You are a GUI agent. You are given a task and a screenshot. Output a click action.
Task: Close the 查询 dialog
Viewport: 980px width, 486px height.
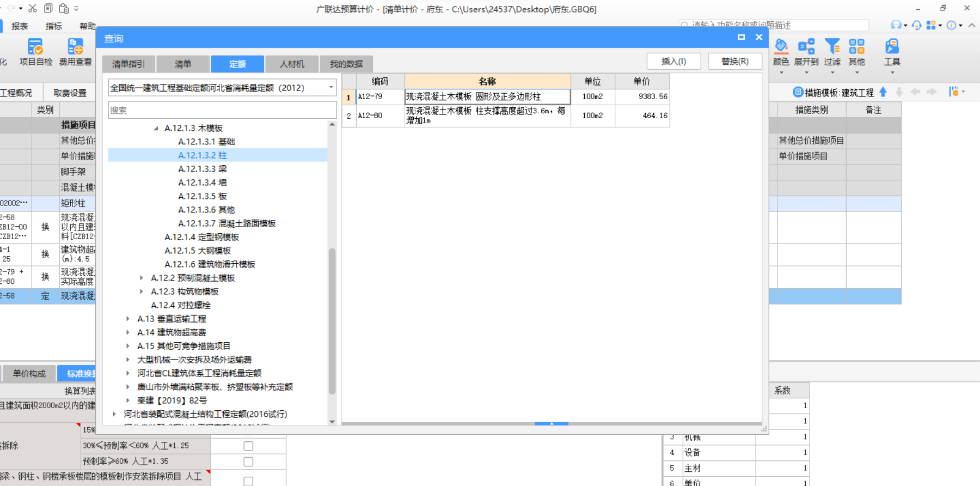759,37
